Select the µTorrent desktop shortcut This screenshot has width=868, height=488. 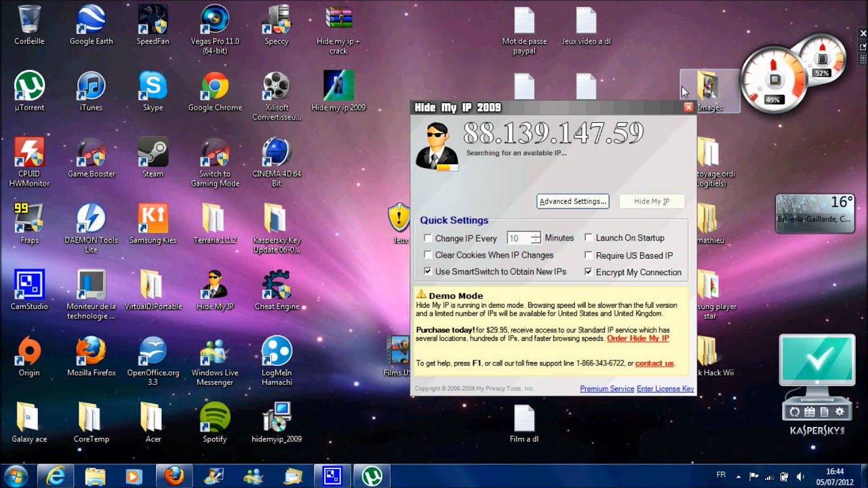tap(29, 91)
